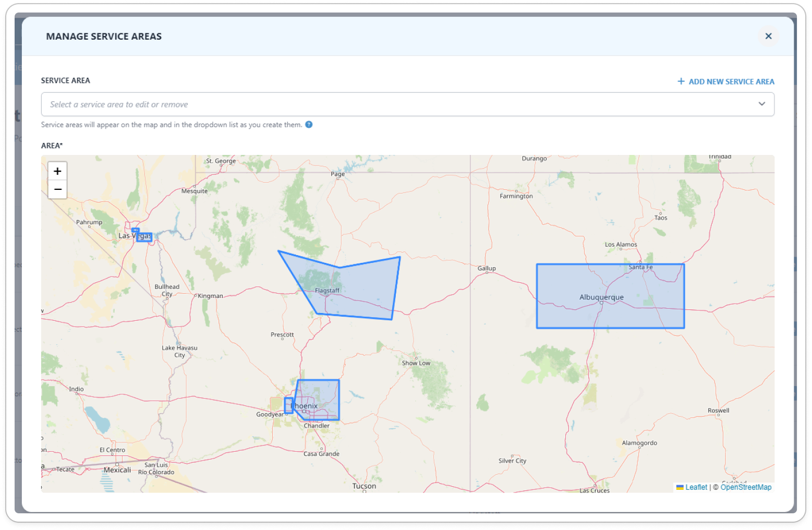Zoom out on the map
Screen dimensions: 812x530
point(57,189)
